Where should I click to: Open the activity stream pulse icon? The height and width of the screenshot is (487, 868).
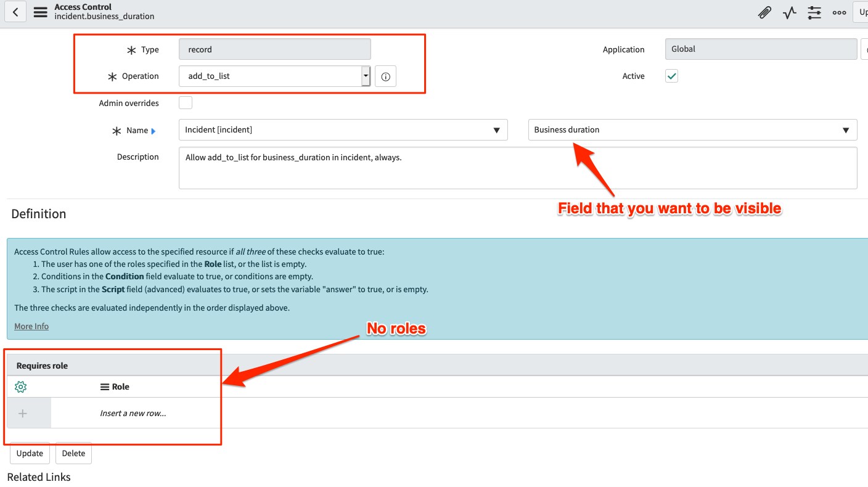coord(790,12)
